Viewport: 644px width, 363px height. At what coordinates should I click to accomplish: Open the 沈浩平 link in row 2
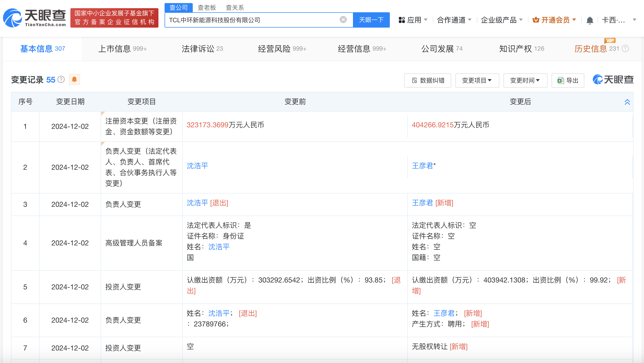click(x=197, y=166)
